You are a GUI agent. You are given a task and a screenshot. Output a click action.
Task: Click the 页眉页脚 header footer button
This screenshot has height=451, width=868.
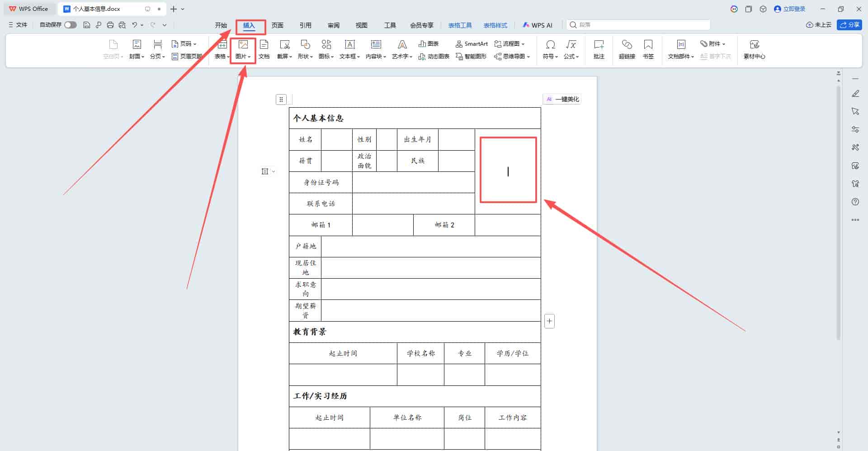187,57
